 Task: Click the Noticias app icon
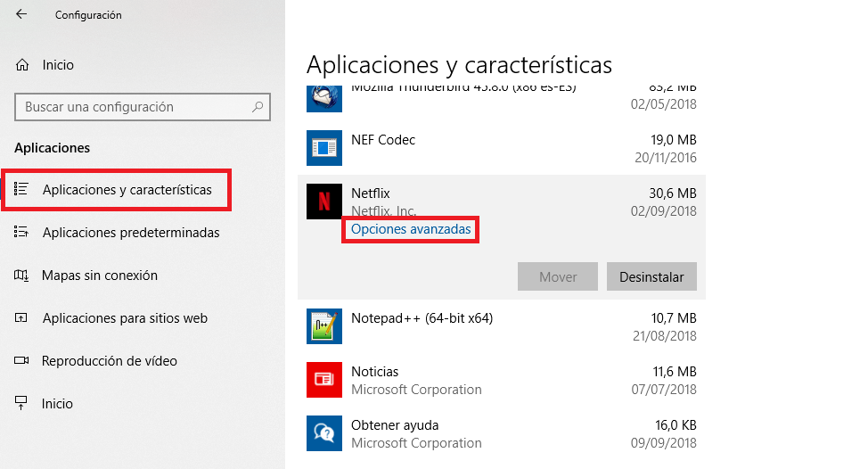coord(324,380)
